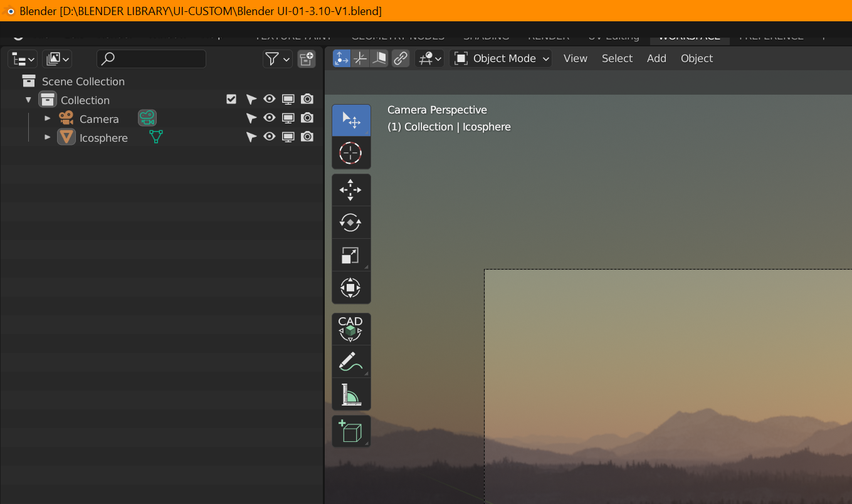Expand the Icosphere tree item
This screenshot has height=504, width=852.
(47, 137)
